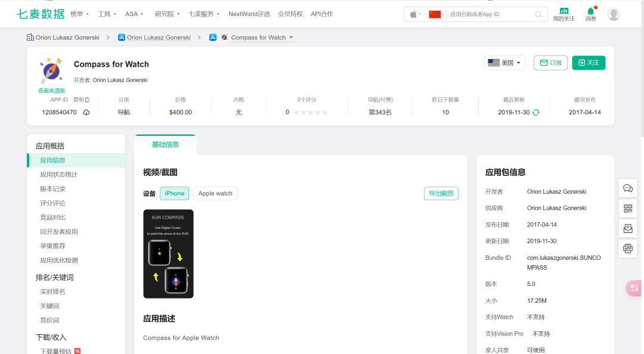Select iPhone device option

[x=175, y=194]
